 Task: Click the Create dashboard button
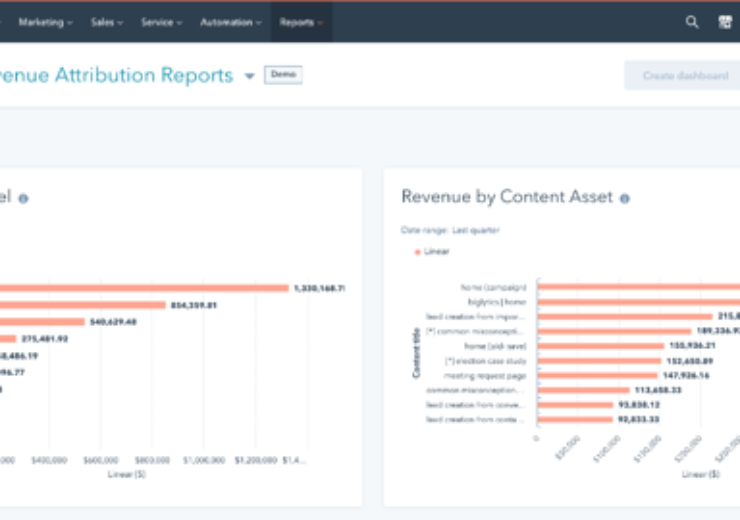coord(684,76)
